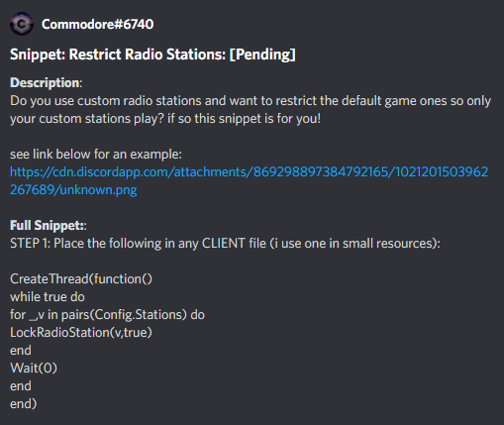Click the final end) line
The height and width of the screenshot is (425, 504).
coord(23,403)
